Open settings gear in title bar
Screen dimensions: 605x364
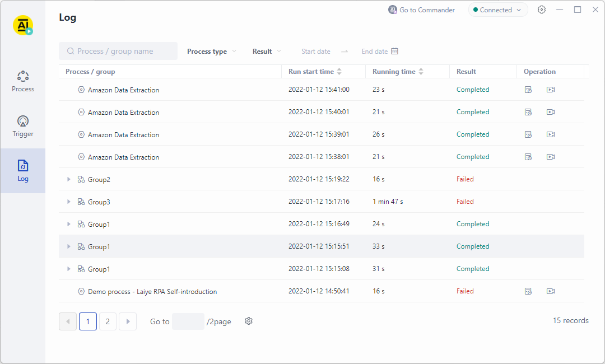click(542, 10)
